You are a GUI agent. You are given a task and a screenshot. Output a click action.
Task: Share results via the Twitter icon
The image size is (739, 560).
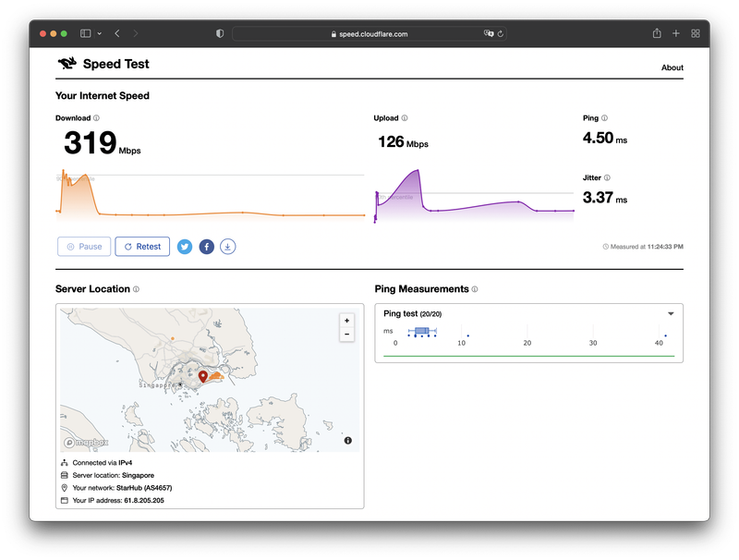[185, 247]
